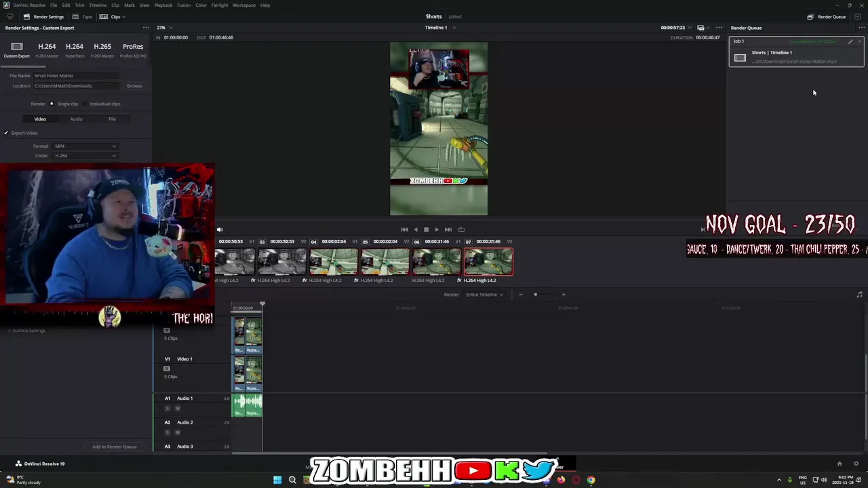This screenshot has height=488, width=868.
Task: Edit Job 1 with the pencil icon
Action: click(x=850, y=41)
